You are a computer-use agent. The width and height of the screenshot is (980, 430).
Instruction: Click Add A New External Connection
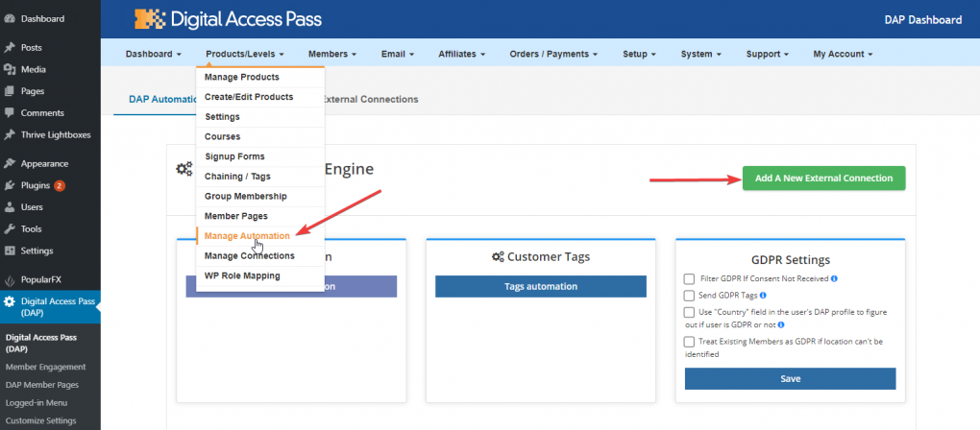(822, 179)
